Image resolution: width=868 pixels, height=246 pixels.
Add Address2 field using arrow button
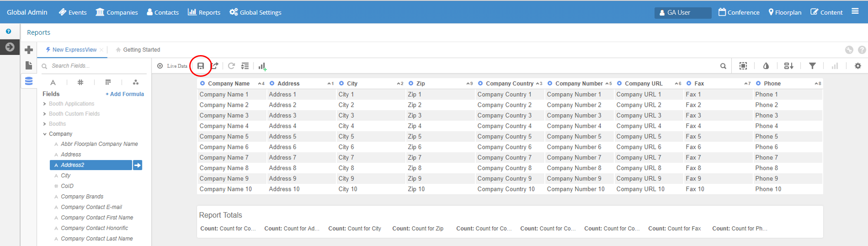pyautogui.click(x=138, y=165)
